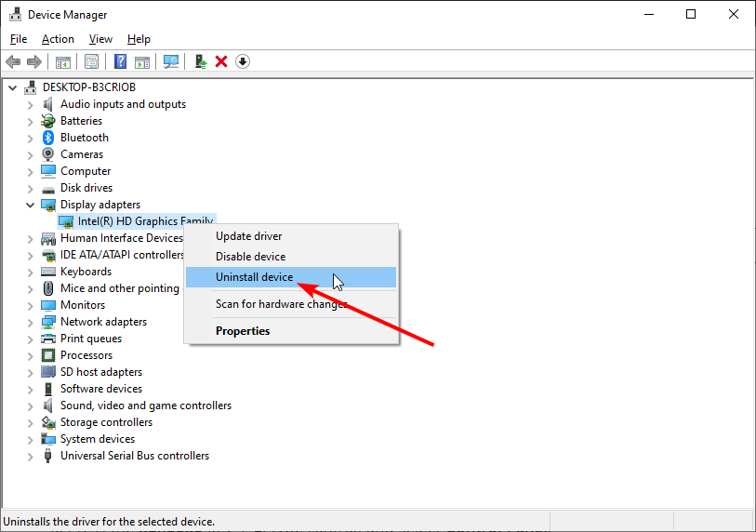Select the System devices label
756x532 pixels.
pos(98,439)
